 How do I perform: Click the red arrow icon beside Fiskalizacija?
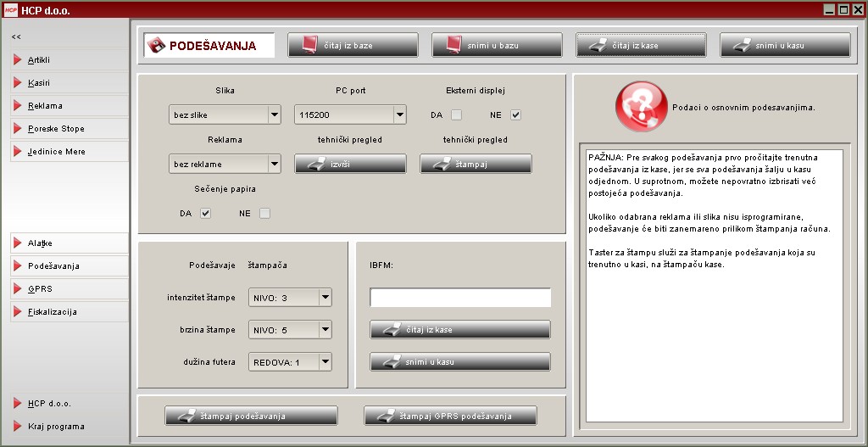click(17, 312)
